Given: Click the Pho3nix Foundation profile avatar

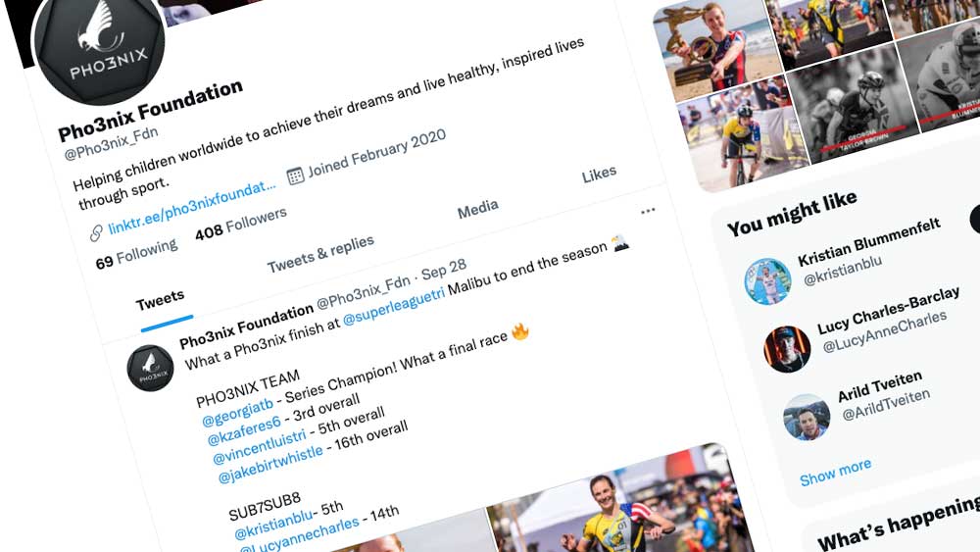Looking at the screenshot, I should pos(99,47).
